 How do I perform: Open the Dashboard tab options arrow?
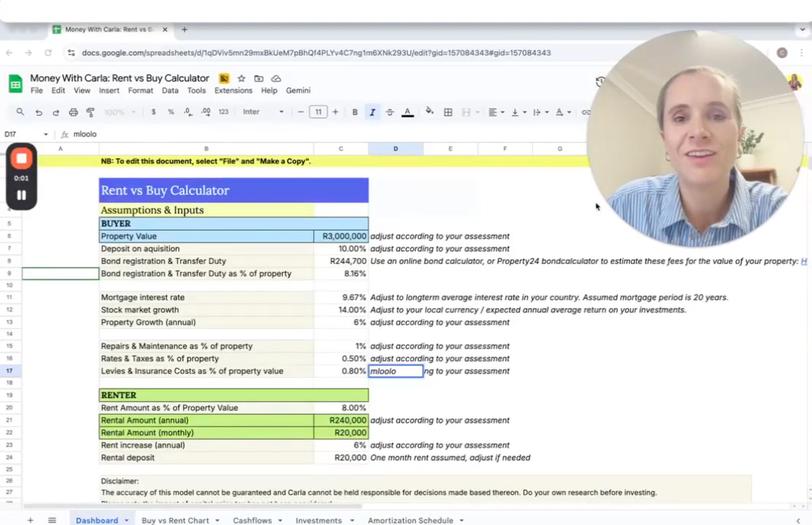pos(127,520)
